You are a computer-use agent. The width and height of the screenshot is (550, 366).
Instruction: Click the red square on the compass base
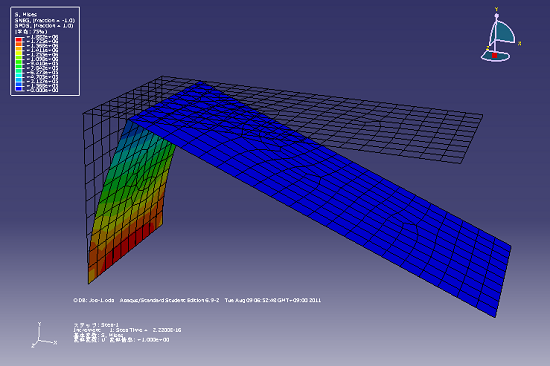(495, 55)
